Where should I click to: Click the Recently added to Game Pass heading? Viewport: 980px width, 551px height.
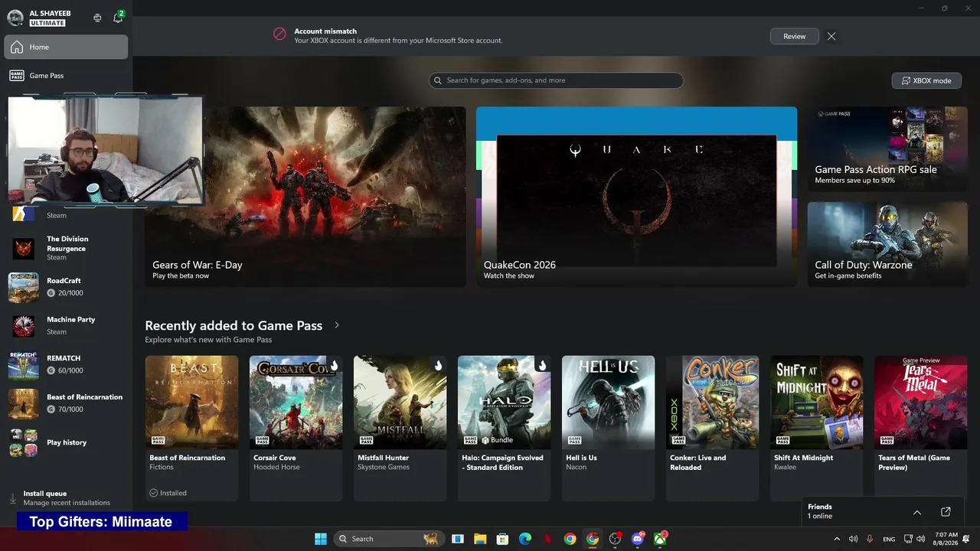234,325
